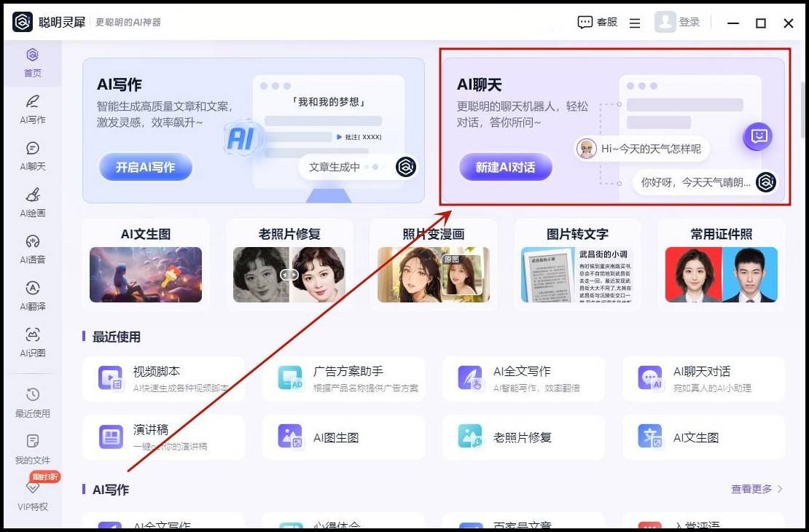Open AI聊天 in the sidebar
Screen dimensions: 809x532
point(32,155)
